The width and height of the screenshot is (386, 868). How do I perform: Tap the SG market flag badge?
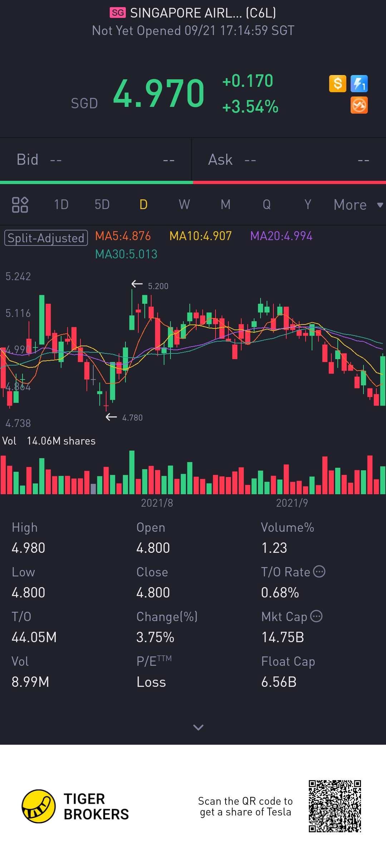(x=118, y=13)
